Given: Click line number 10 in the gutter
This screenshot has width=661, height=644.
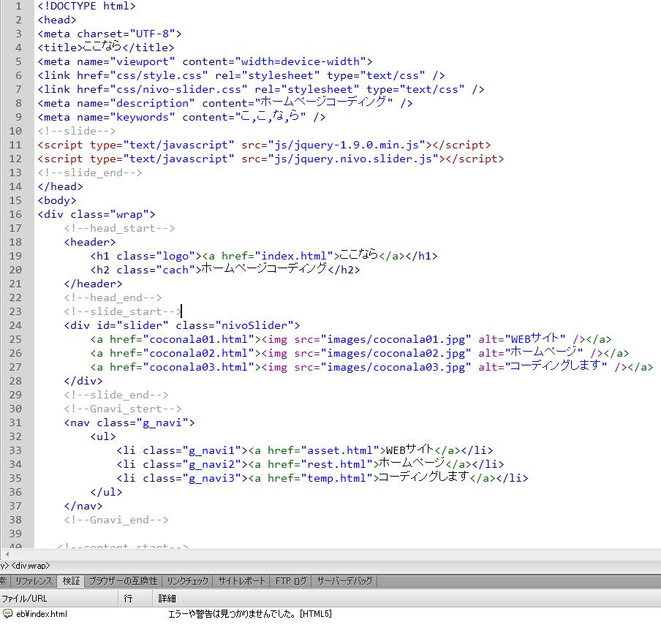Looking at the screenshot, I should click(15, 131).
